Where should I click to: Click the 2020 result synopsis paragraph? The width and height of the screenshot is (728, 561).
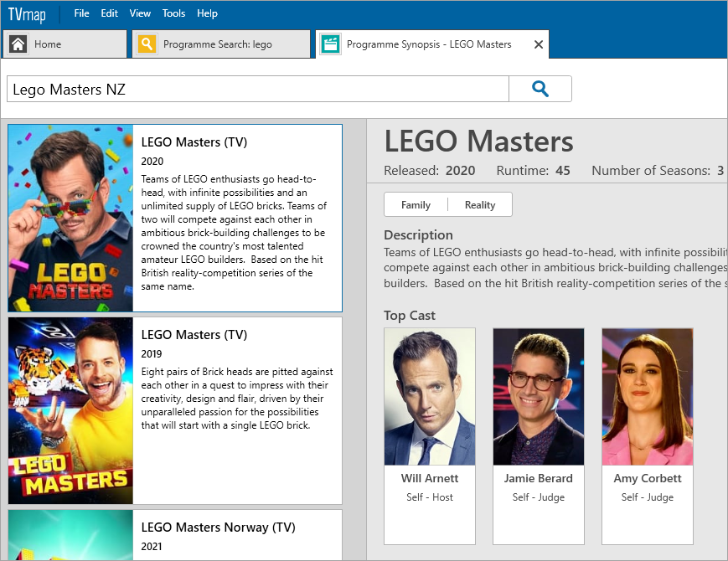point(234,233)
